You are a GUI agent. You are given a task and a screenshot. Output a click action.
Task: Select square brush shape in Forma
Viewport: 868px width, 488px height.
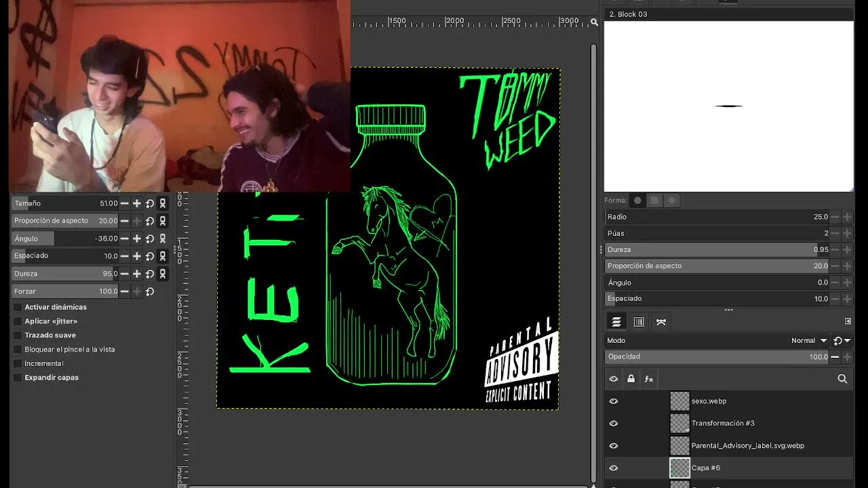pos(654,201)
